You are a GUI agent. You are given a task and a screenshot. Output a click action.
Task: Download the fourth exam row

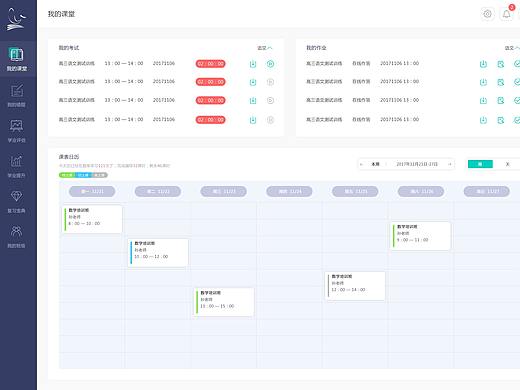coord(253,120)
